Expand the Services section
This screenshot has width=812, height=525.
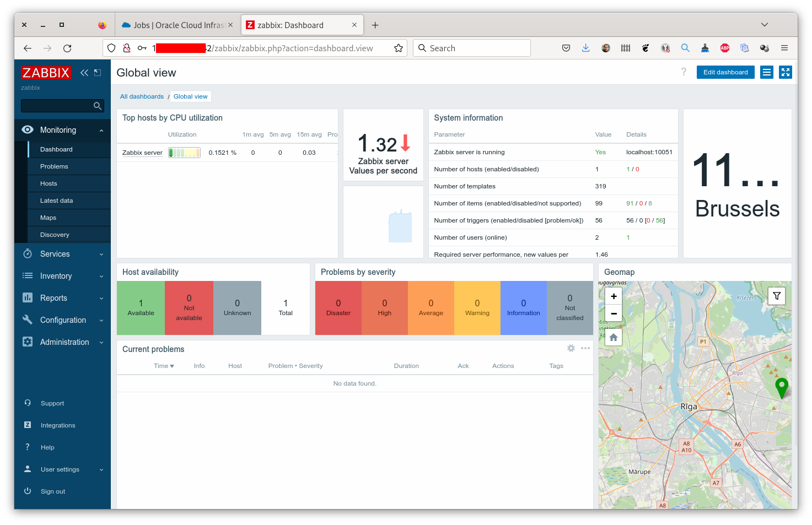pyautogui.click(x=55, y=253)
